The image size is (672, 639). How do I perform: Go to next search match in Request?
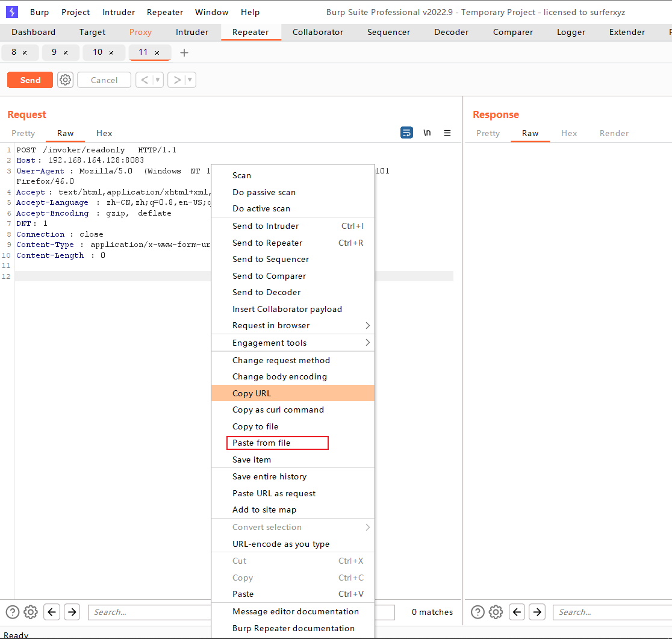[x=72, y=612]
